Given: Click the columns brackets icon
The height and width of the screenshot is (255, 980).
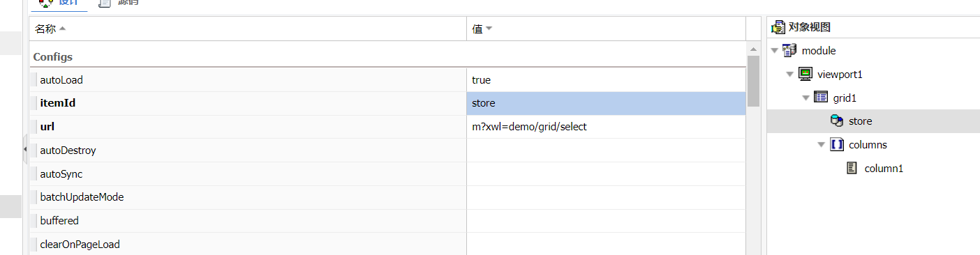Looking at the screenshot, I should (836, 144).
